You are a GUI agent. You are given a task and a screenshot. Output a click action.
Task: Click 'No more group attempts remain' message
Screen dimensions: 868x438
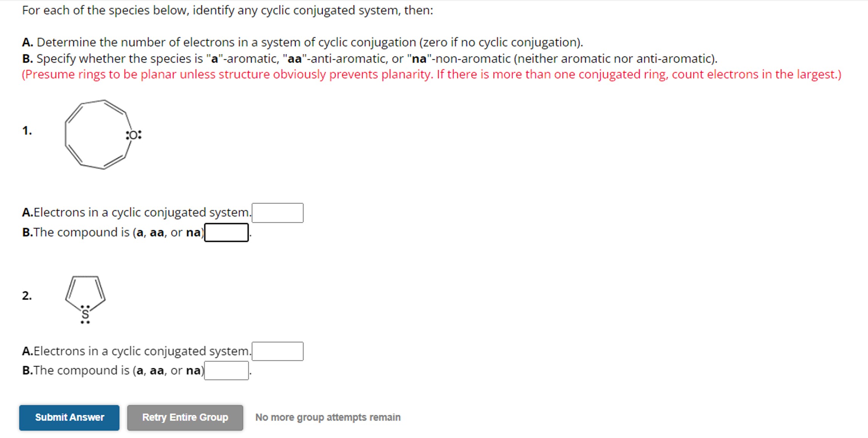click(328, 417)
